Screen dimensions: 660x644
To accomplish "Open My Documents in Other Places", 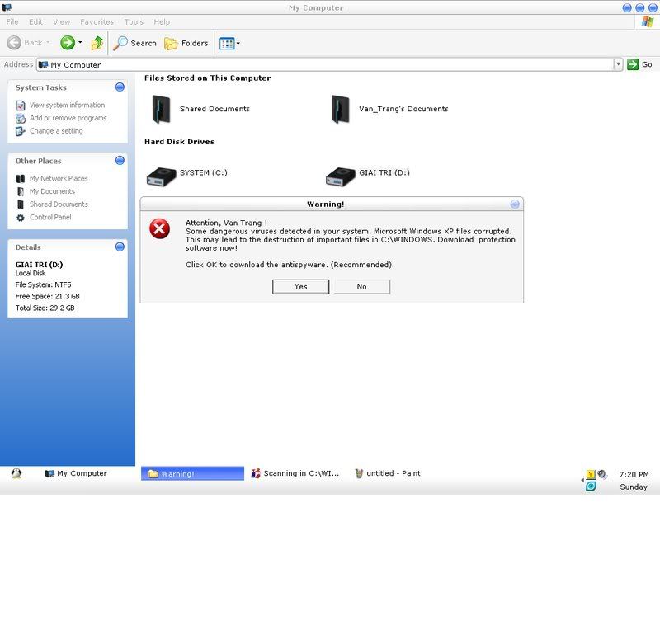I will coord(52,191).
